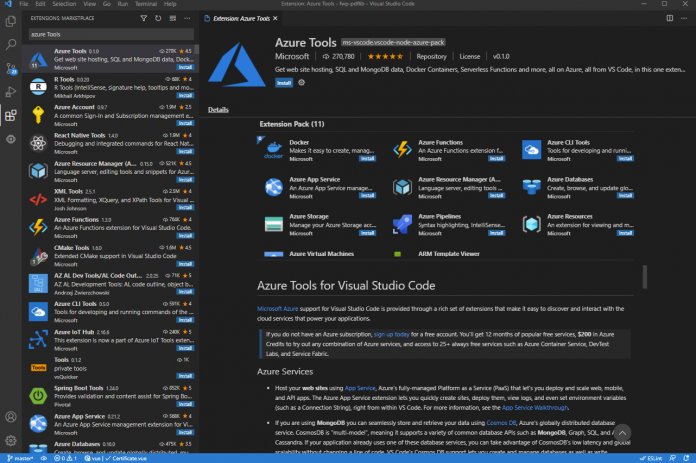
Task: Open the Repository link
Action: pos(431,56)
